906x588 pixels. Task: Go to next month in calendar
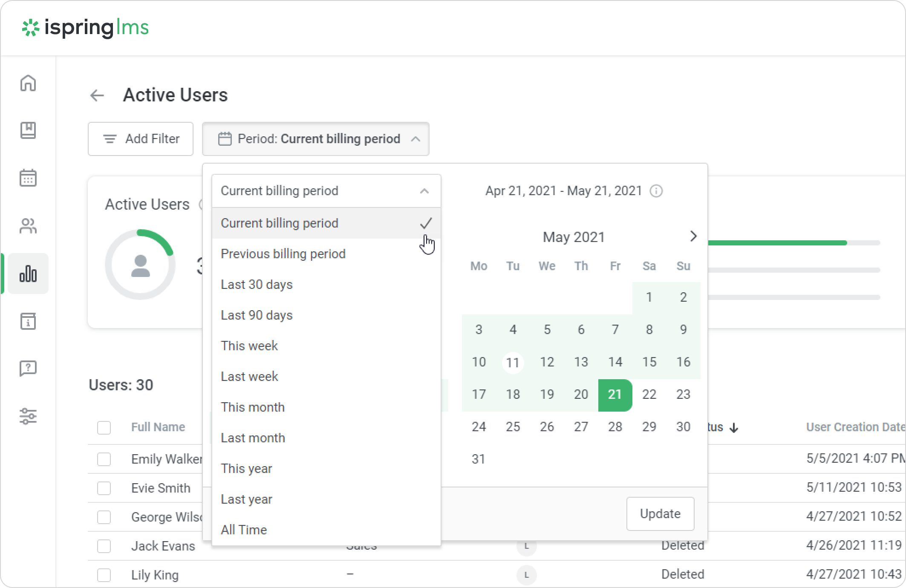(693, 236)
